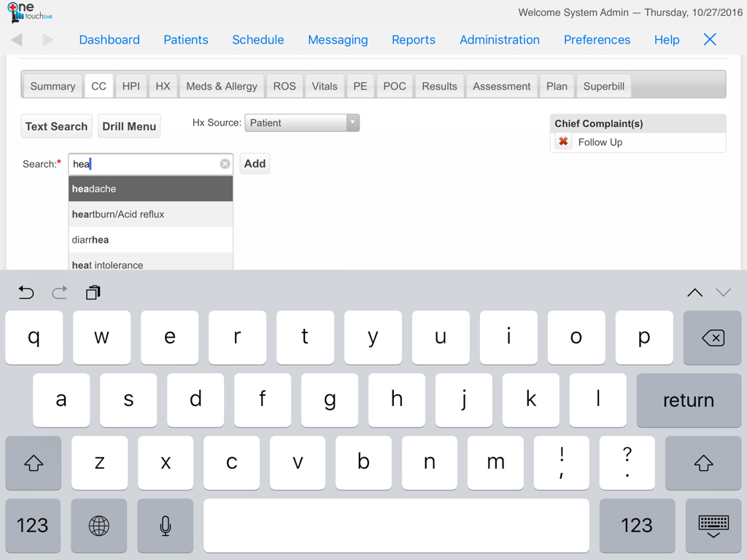747x560 pixels.
Task: Tap the down chevron above the keyboard
Action: [723, 292]
